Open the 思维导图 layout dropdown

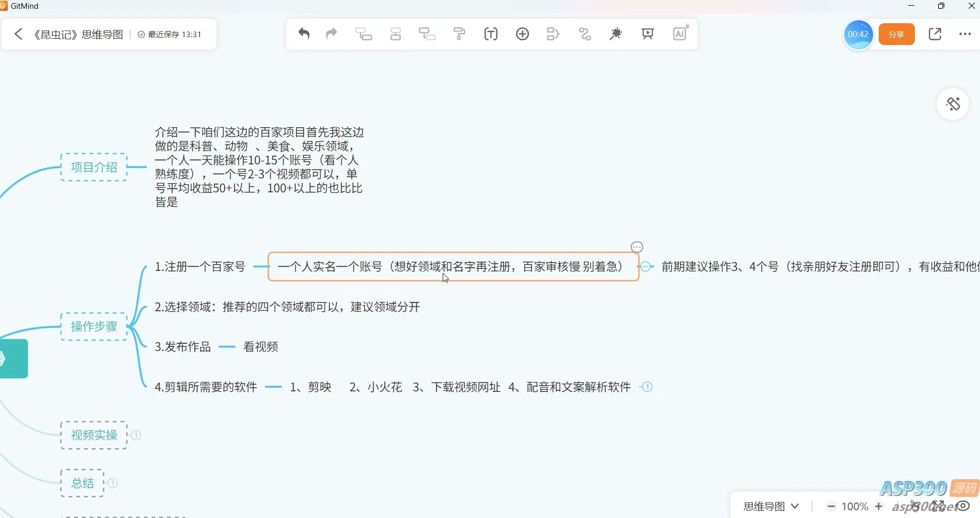click(x=771, y=506)
